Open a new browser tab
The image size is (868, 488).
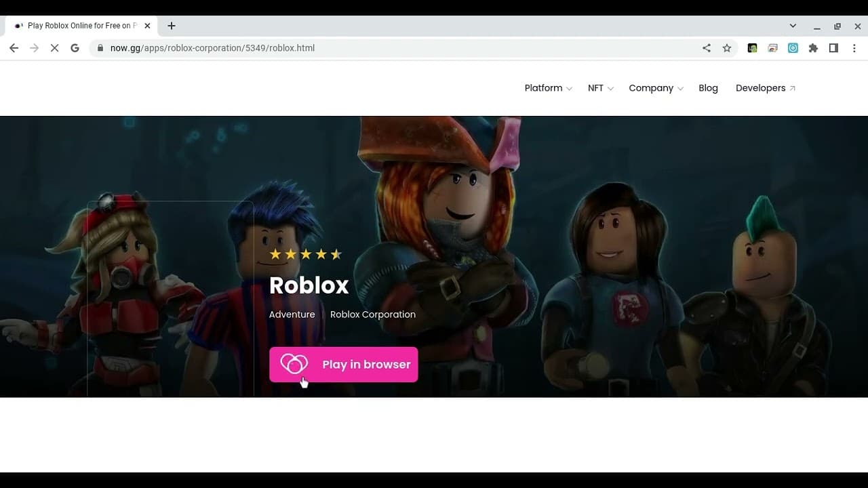pyautogui.click(x=172, y=26)
